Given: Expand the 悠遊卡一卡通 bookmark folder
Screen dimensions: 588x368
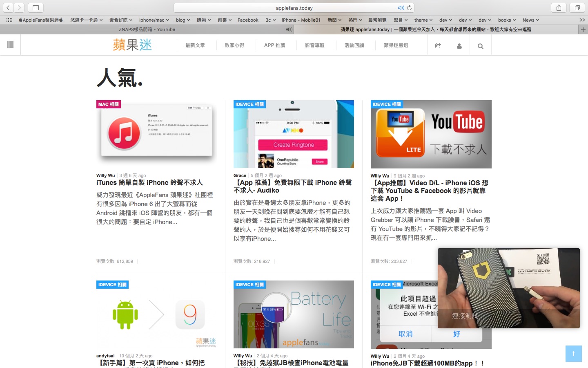Looking at the screenshot, I should click(86, 20).
